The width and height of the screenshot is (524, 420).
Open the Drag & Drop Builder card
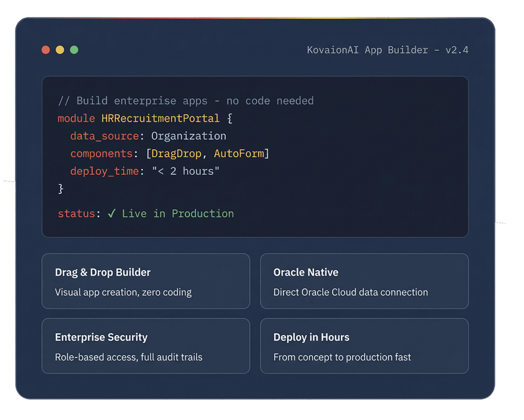(x=146, y=281)
